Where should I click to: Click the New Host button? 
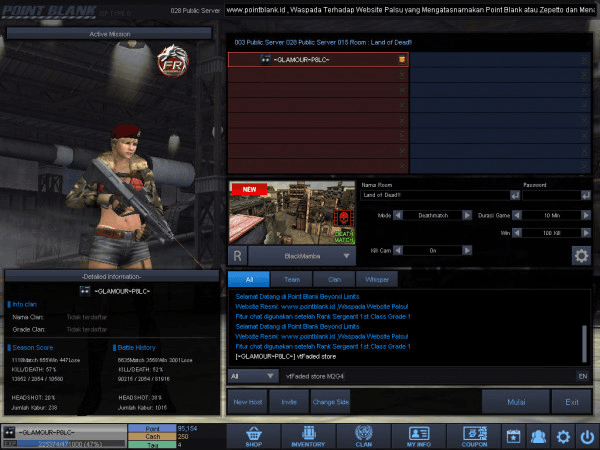[248, 402]
